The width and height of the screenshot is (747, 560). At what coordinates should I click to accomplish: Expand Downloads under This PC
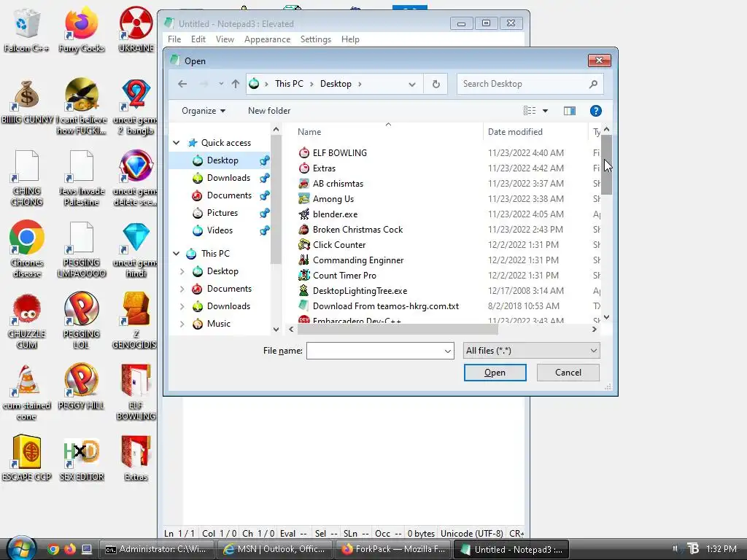pyautogui.click(x=182, y=307)
